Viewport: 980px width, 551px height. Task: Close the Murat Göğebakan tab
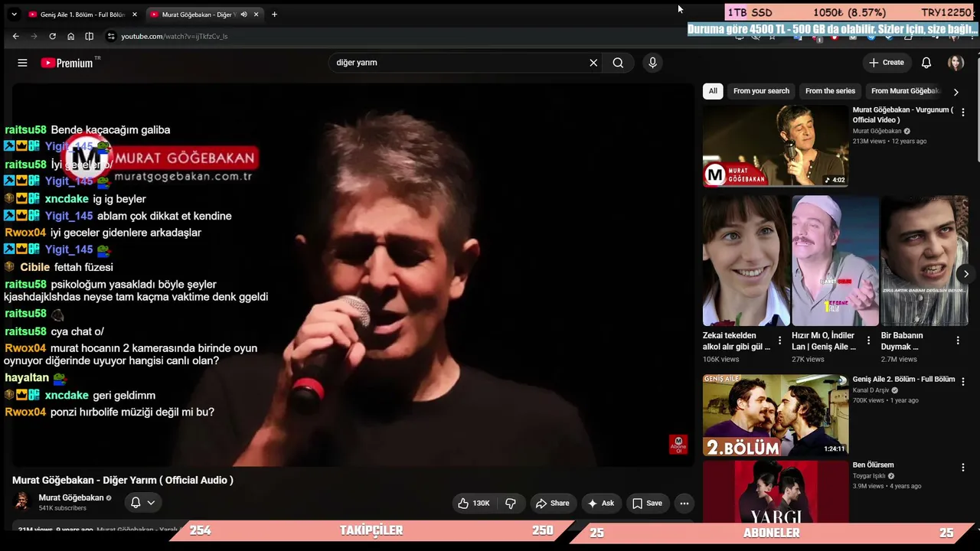(x=256, y=15)
